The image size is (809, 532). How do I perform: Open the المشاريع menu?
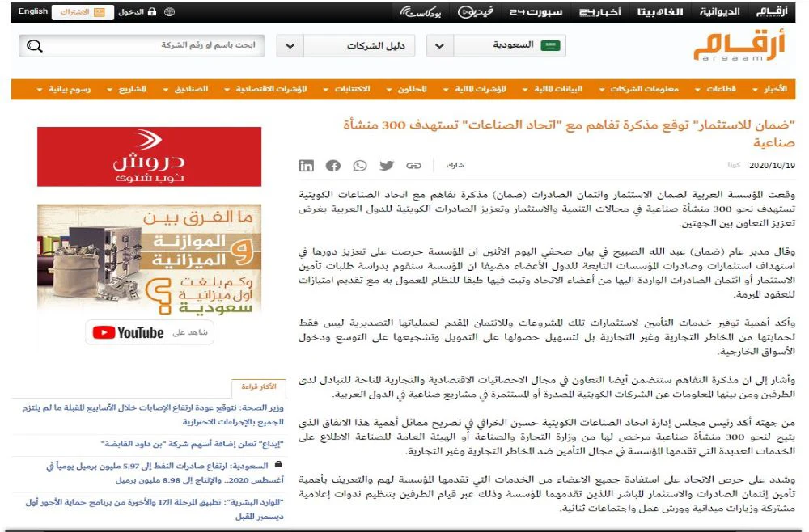point(127,89)
